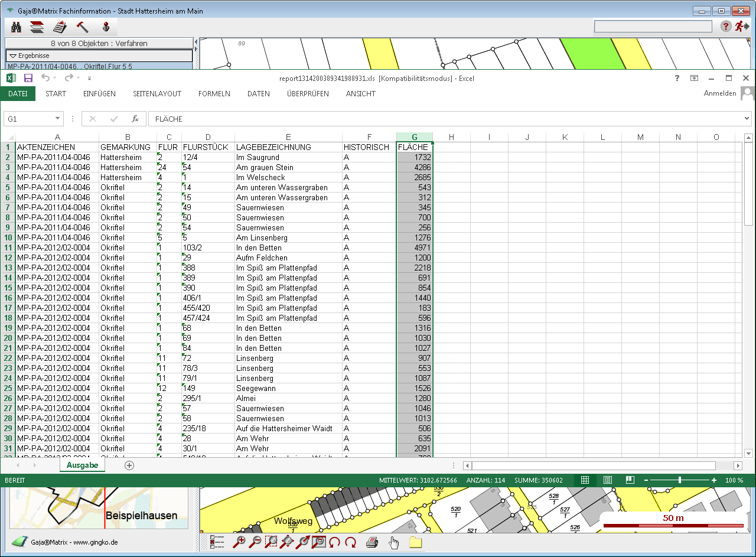
Task: Add a new sheet with plus button
Action: click(x=129, y=465)
